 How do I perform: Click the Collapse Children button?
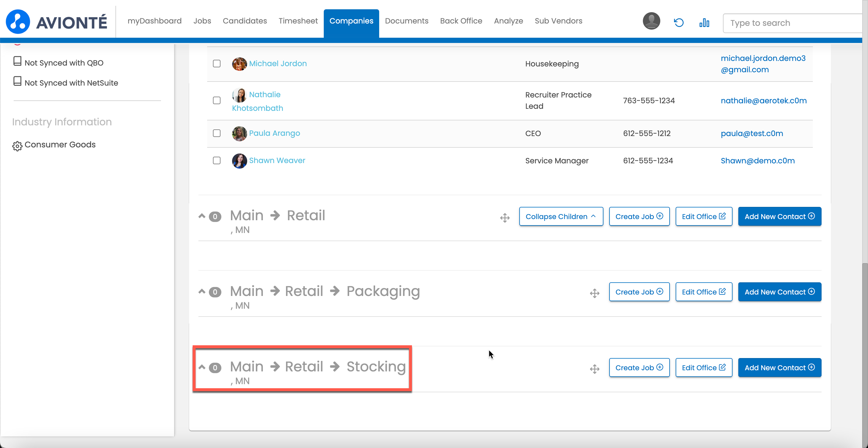pos(561,216)
